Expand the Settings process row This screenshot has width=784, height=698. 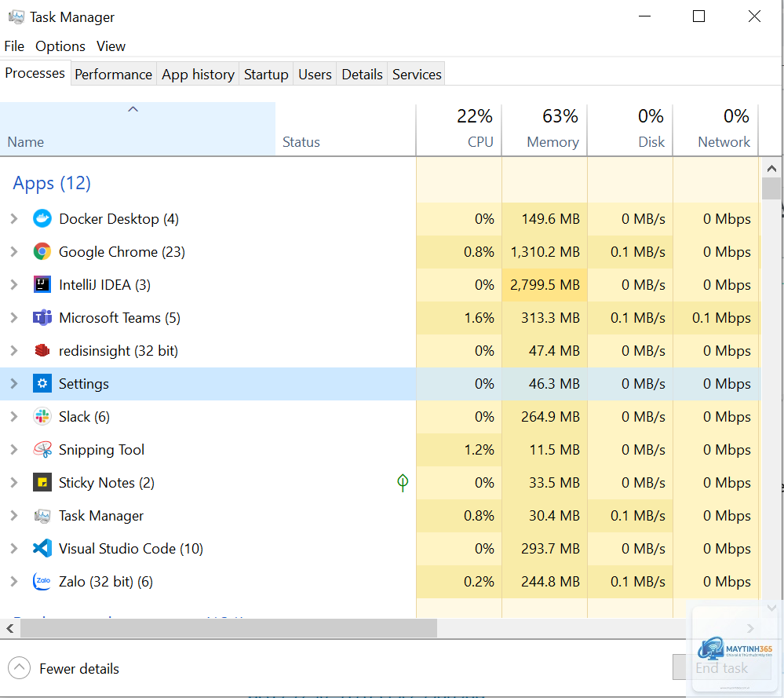tap(14, 384)
